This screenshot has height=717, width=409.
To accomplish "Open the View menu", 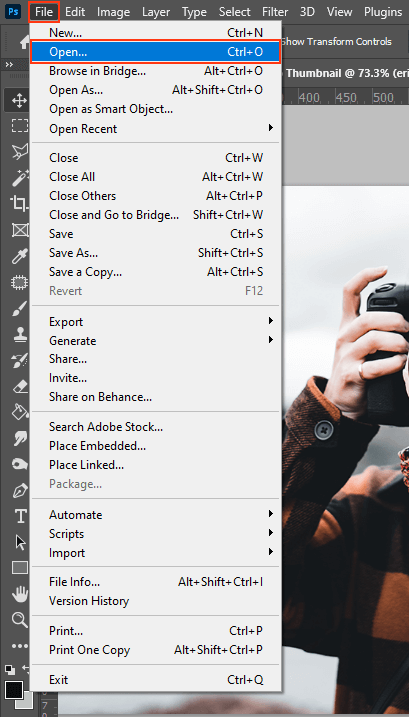I will pos(339,11).
